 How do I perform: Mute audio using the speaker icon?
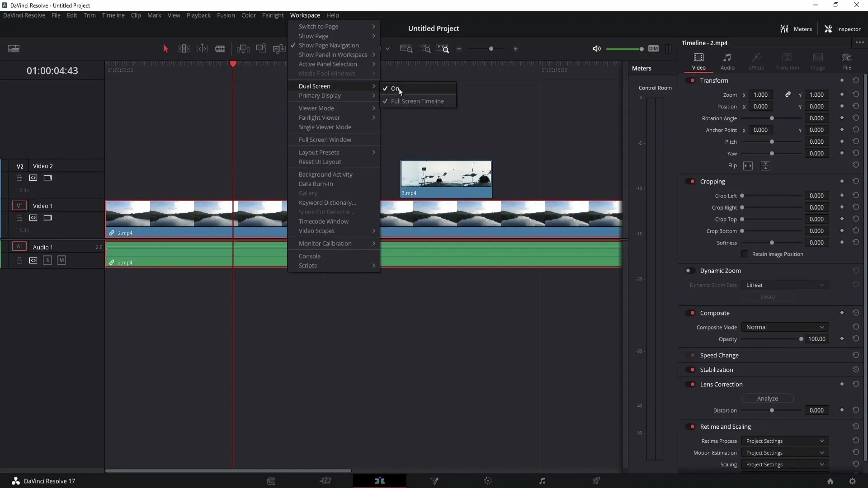[x=597, y=49]
